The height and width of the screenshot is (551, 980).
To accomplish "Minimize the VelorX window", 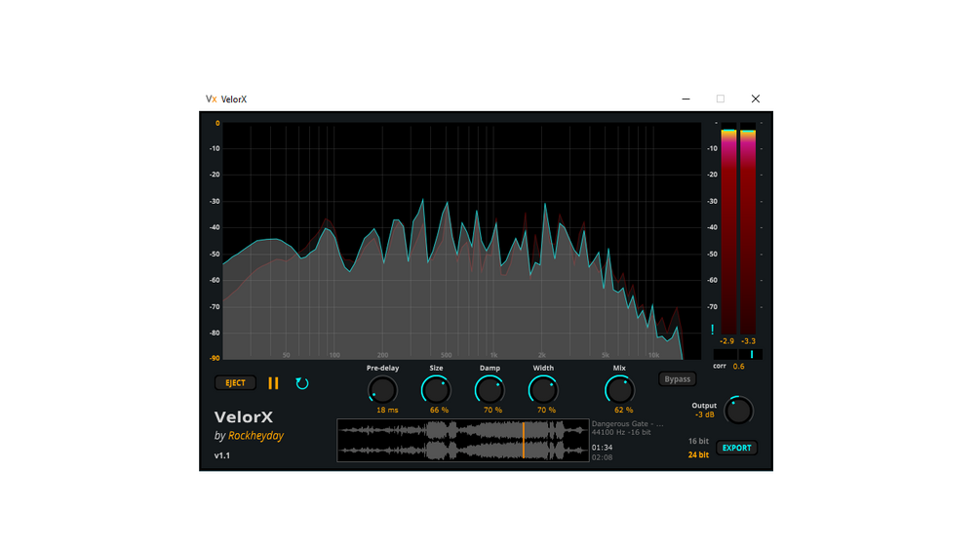I will [686, 98].
